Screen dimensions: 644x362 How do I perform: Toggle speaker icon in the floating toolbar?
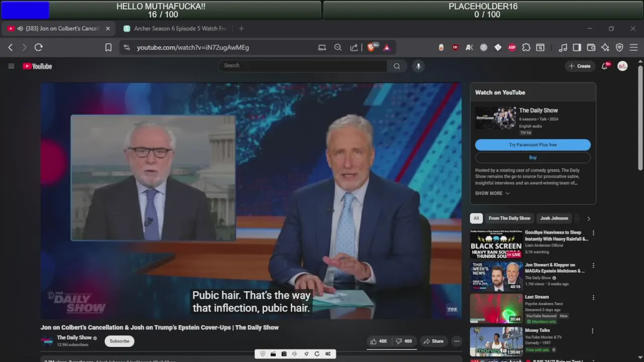tap(295, 354)
